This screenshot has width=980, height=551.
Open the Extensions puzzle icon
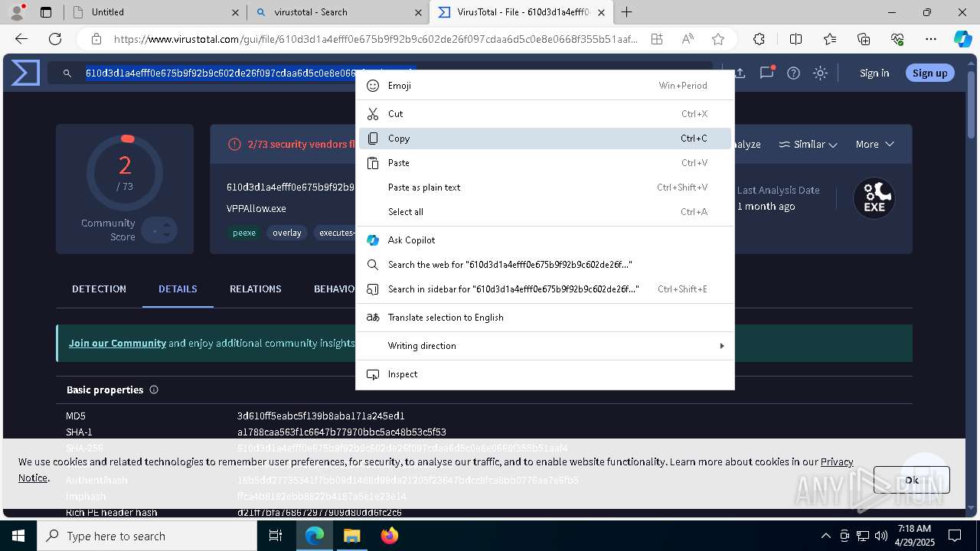[x=759, y=39]
